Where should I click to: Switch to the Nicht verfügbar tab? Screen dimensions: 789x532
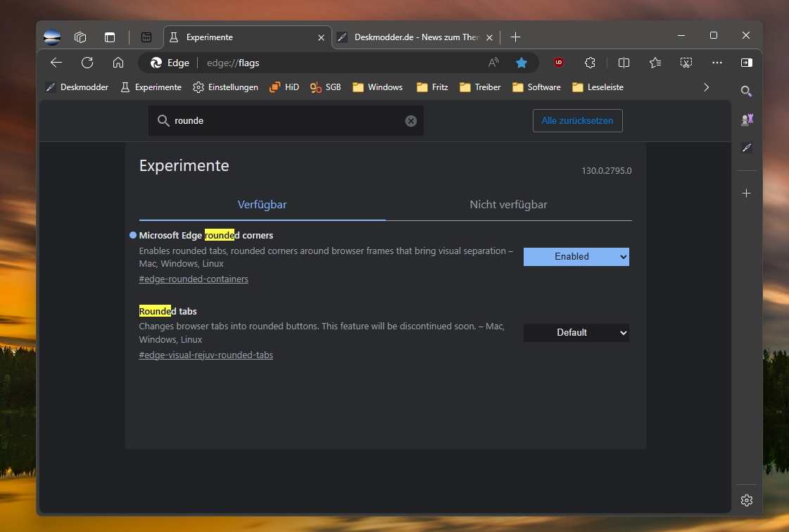[508, 205]
